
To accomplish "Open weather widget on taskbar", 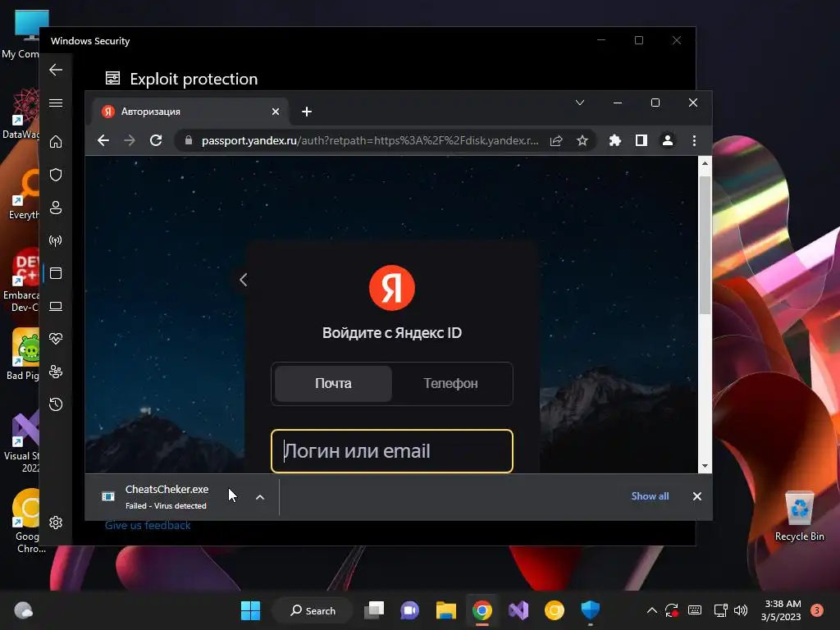I will [23, 610].
